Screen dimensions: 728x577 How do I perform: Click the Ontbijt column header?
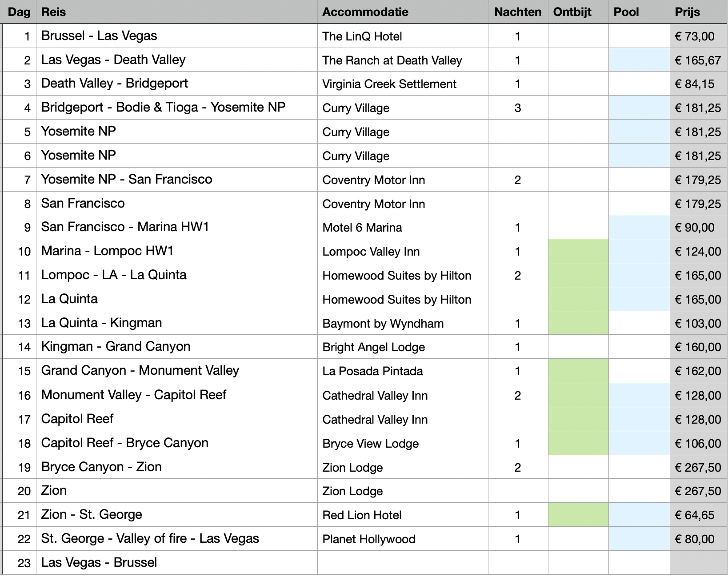pyautogui.click(x=572, y=12)
